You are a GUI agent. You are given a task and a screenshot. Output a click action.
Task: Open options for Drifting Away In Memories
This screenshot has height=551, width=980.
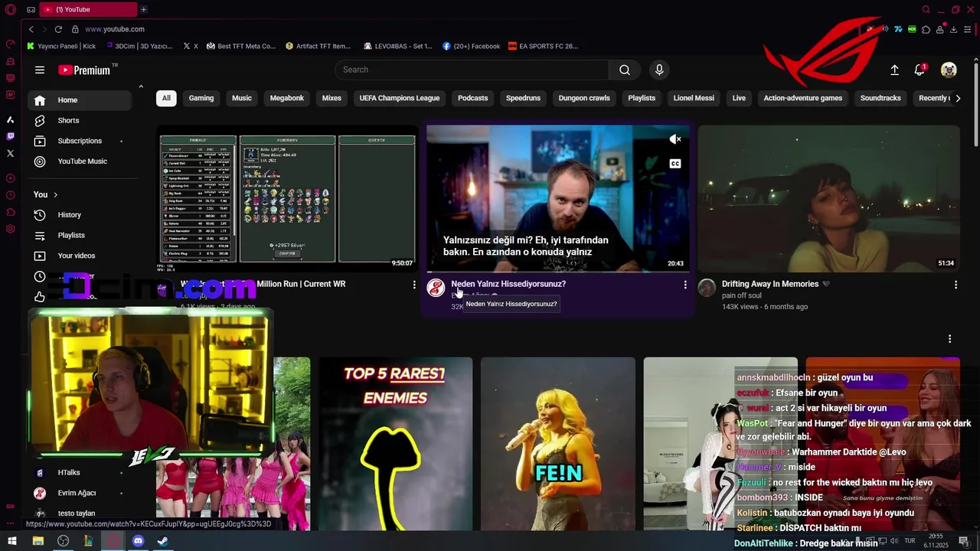click(x=955, y=285)
